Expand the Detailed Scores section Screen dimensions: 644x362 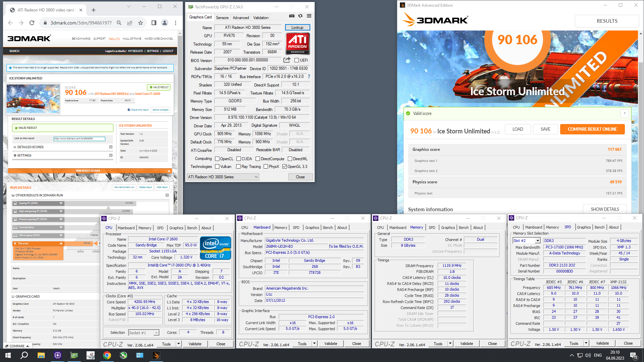[111, 147]
